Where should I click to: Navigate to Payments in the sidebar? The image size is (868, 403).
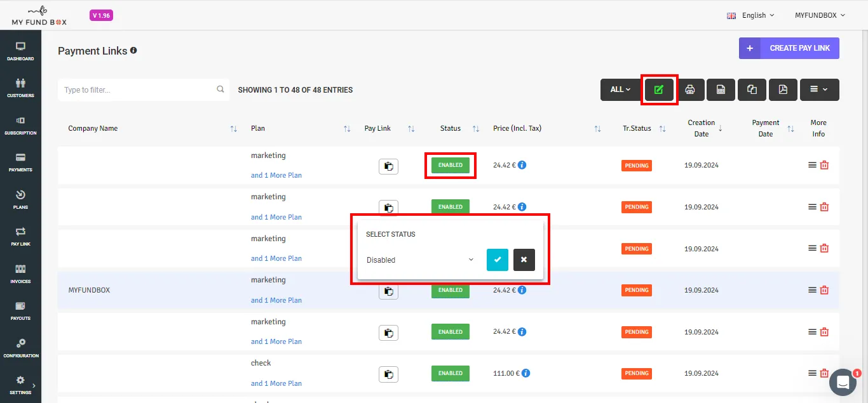(20, 162)
